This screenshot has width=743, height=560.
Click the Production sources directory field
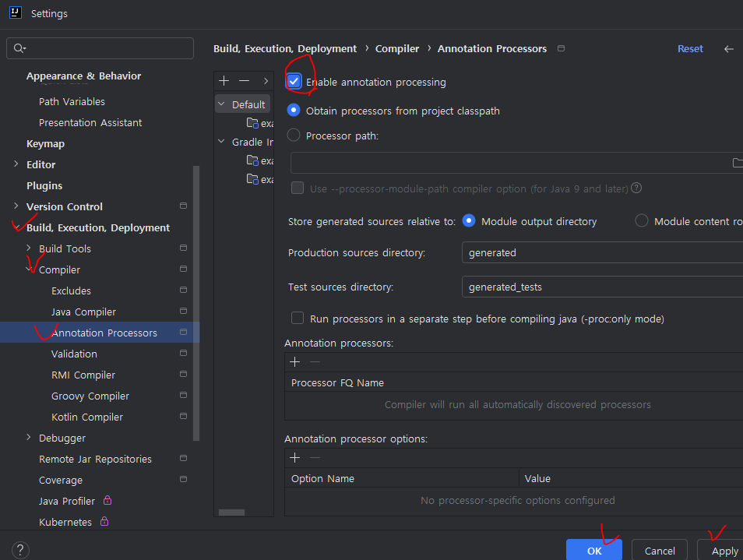coord(602,252)
